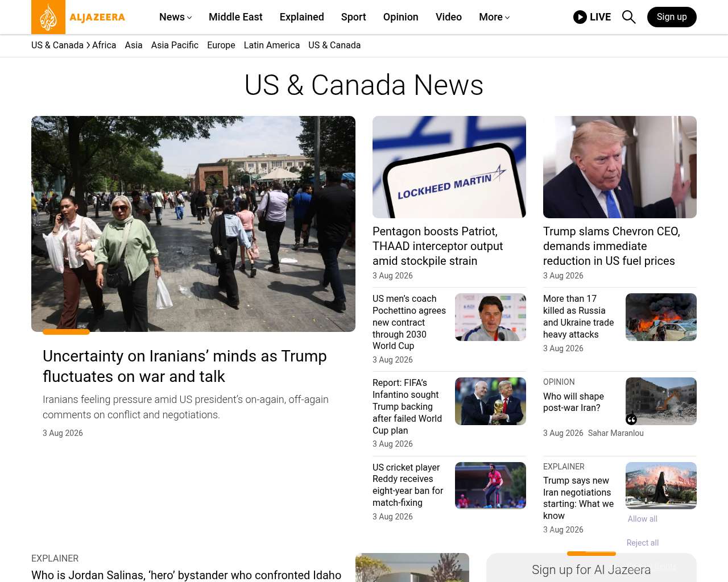Open the Video section
Screen dimensions: 728x582
click(449, 17)
